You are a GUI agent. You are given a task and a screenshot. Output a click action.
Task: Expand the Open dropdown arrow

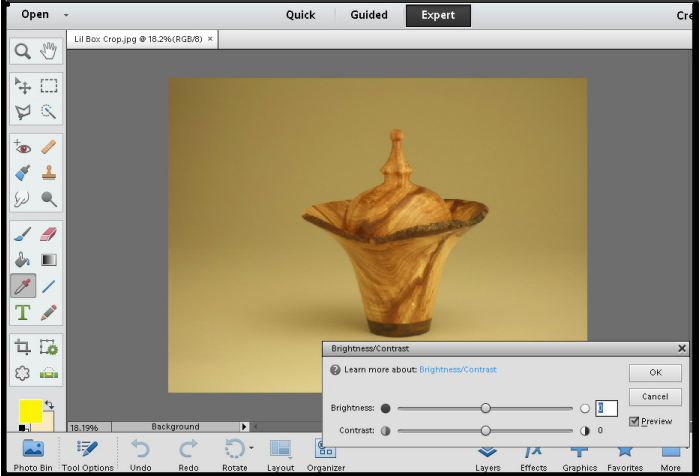point(66,15)
